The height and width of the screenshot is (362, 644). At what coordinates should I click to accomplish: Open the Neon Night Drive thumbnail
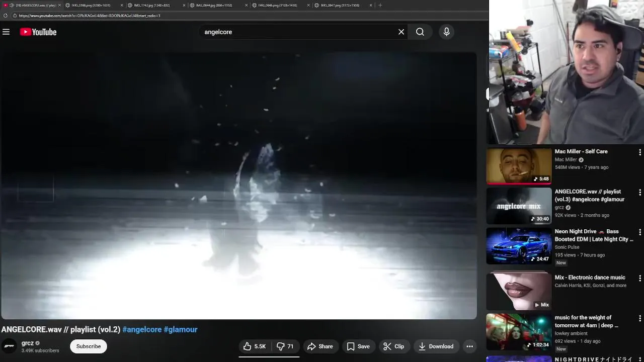point(519,246)
